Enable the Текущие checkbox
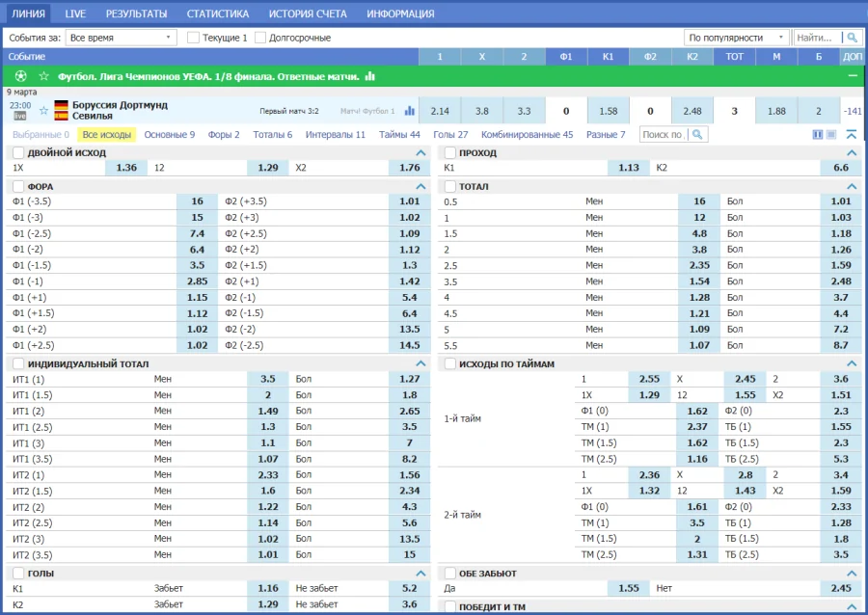This screenshot has height=615, width=868. click(x=194, y=38)
